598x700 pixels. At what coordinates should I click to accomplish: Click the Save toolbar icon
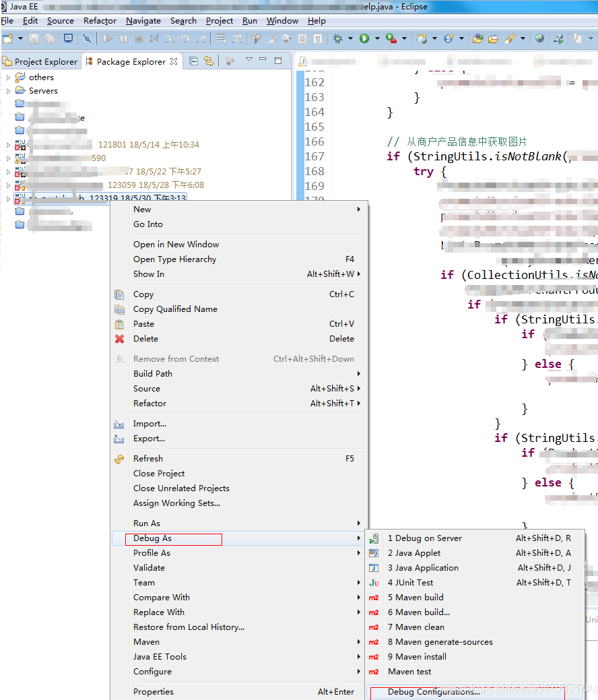point(34,39)
